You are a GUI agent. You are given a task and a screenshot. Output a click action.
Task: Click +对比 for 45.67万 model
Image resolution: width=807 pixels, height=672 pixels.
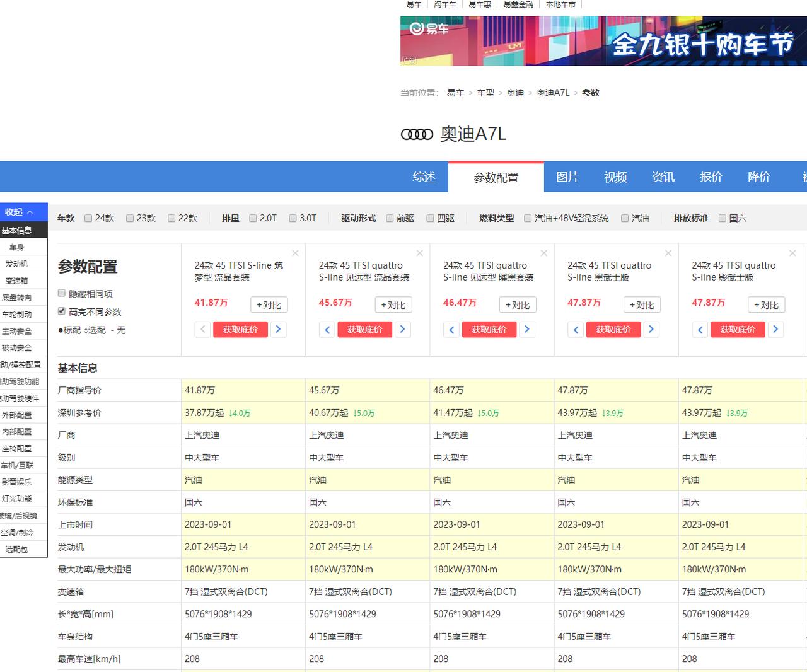point(393,305)
